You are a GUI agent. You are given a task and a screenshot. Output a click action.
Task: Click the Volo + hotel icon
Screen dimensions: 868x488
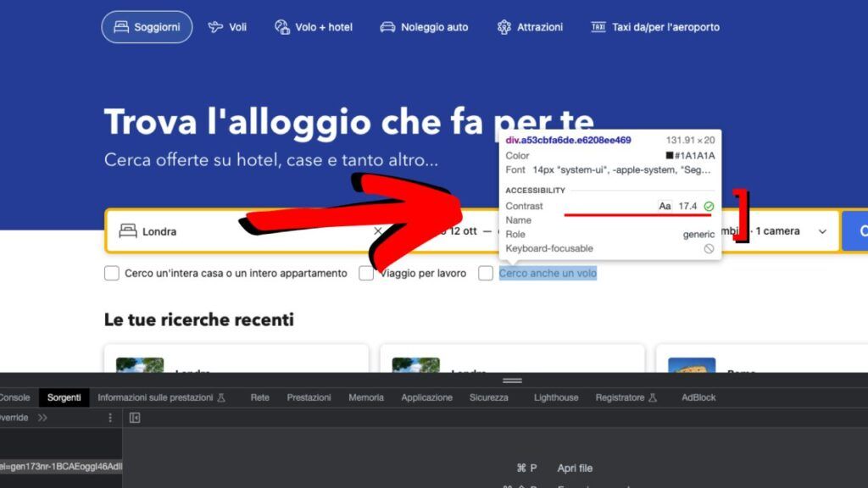click(282, 26)
